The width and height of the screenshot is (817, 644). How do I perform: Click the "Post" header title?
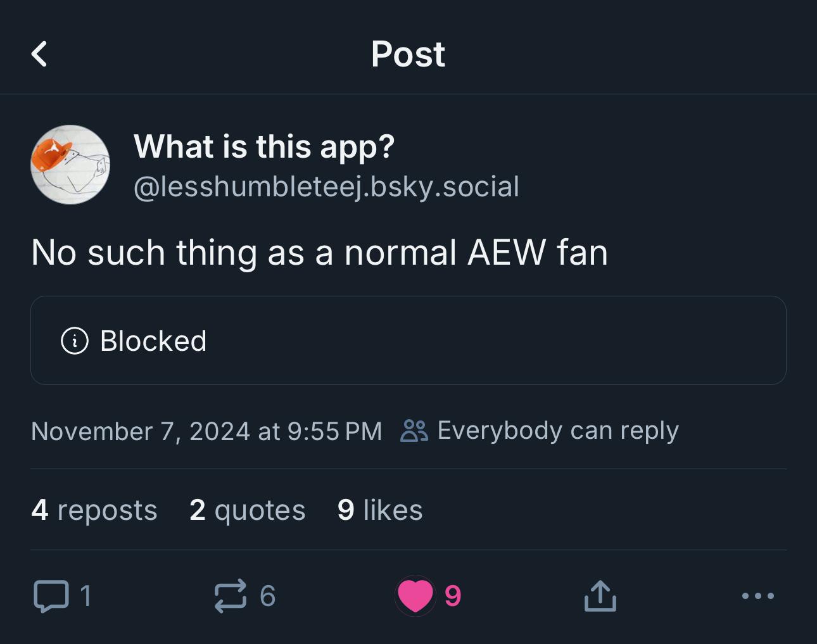coord(408,54)
